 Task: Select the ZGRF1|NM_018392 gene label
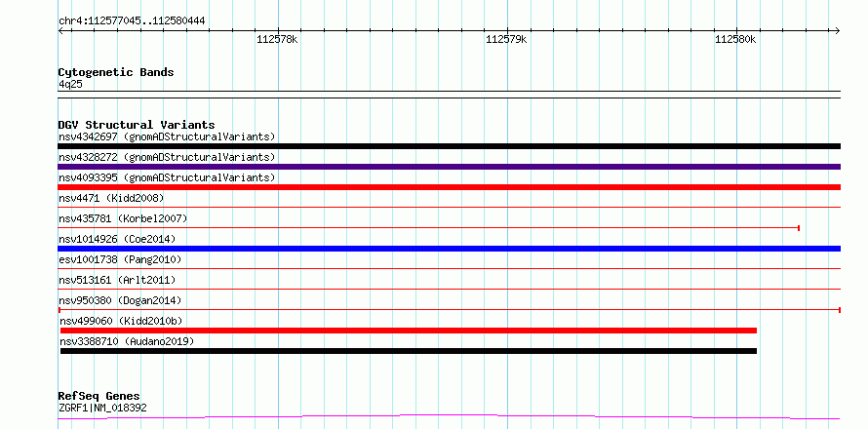coord(102,409)
